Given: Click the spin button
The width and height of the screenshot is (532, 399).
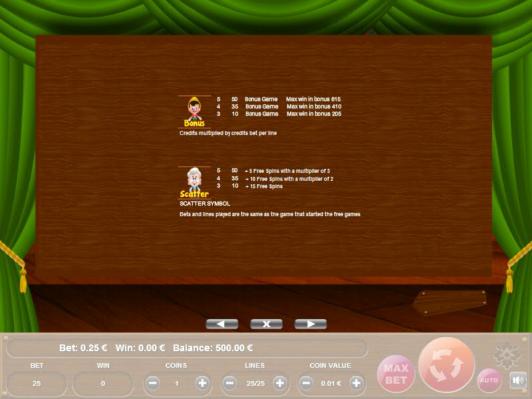Looking at the screenshot, I should (446, 364).
